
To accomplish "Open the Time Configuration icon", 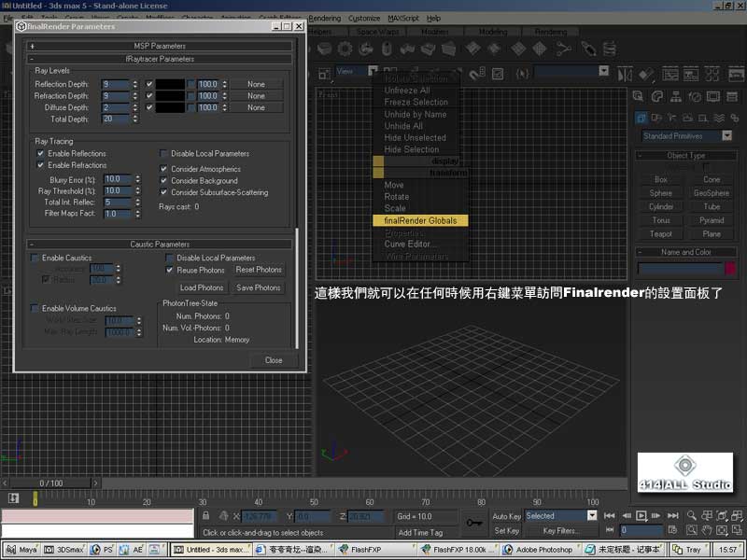I will click(672, 530).
